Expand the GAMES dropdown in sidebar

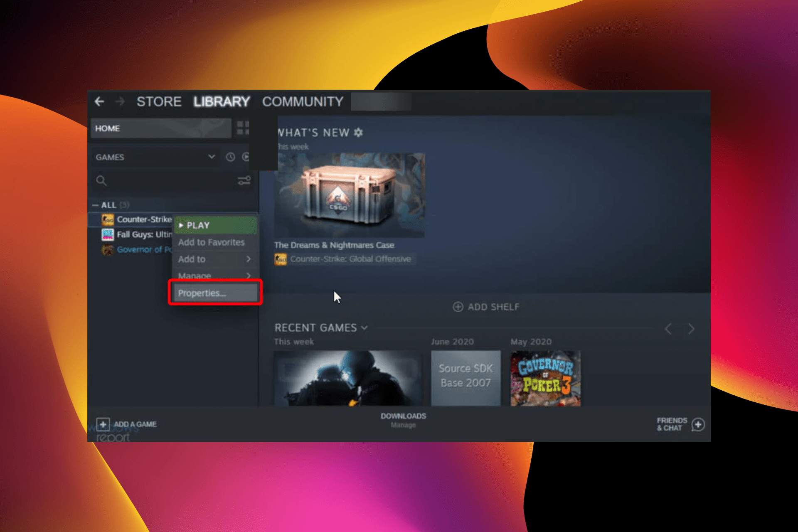click(212, 156)
